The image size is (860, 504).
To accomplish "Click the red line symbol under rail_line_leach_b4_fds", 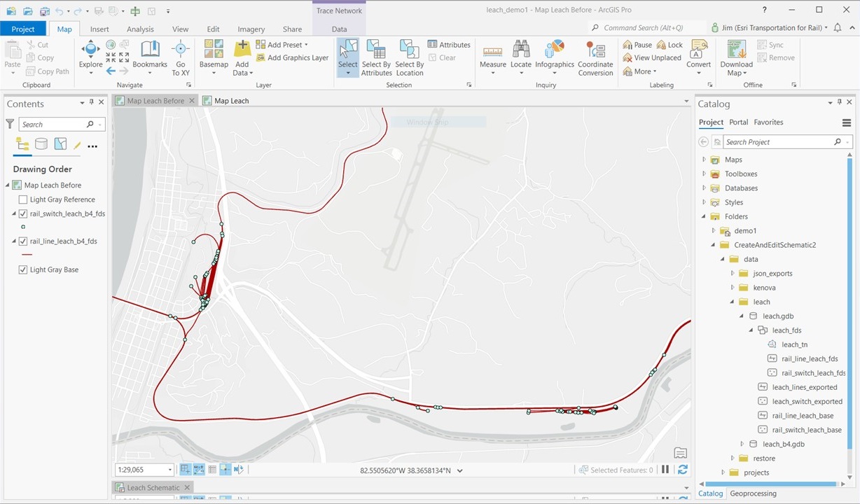I will tap(28, 255).
